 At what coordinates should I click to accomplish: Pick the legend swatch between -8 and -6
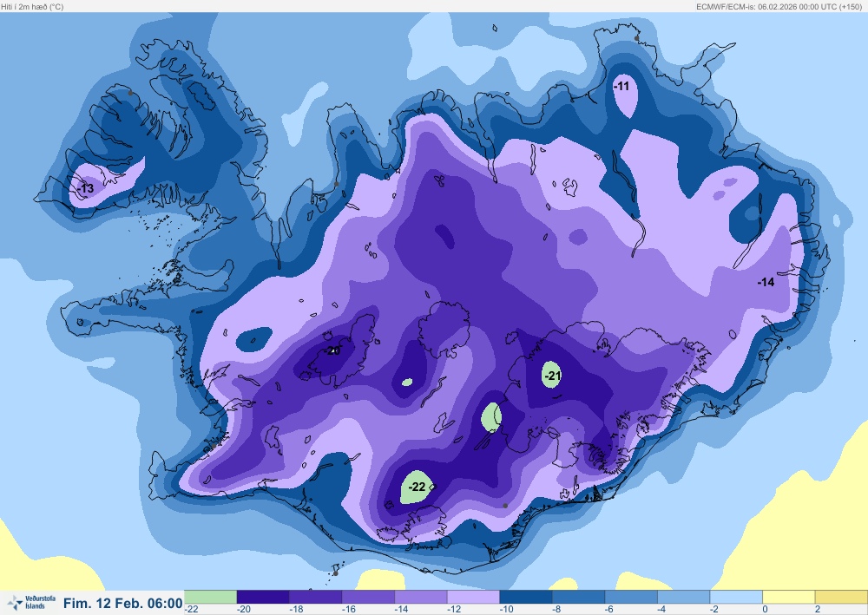(x=578, y=598)
